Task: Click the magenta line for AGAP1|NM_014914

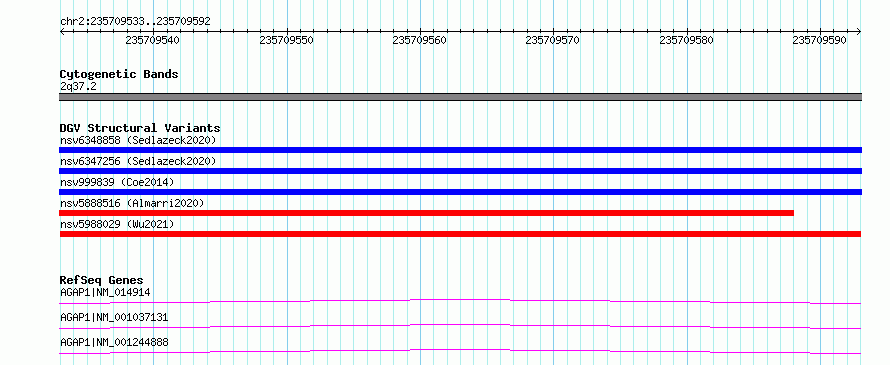Action: point(460,301)
